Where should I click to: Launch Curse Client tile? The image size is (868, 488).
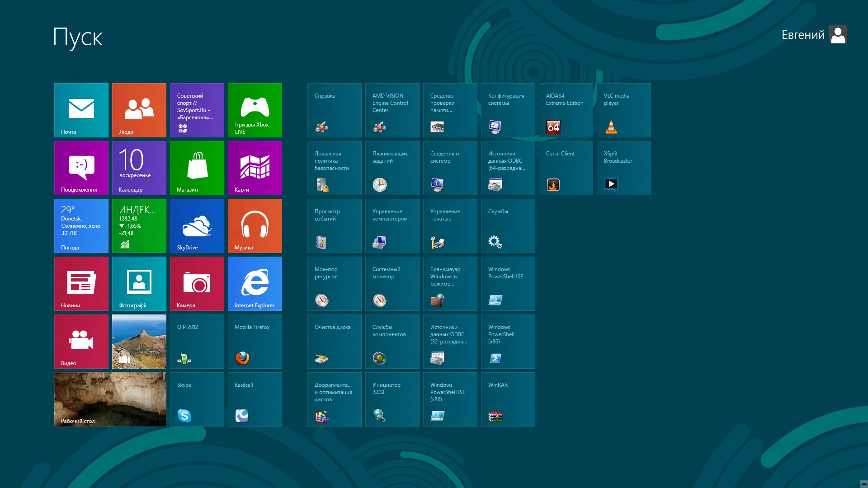[566, 168]
